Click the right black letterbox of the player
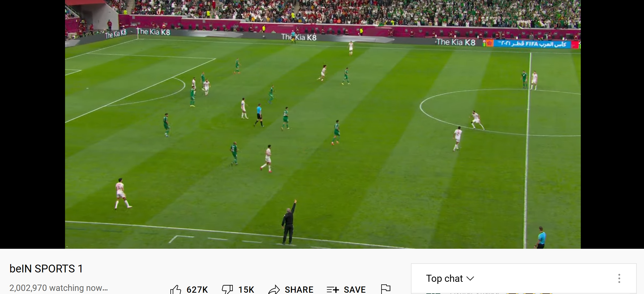This screenshot has height=294, width=644. pos(612,124)
